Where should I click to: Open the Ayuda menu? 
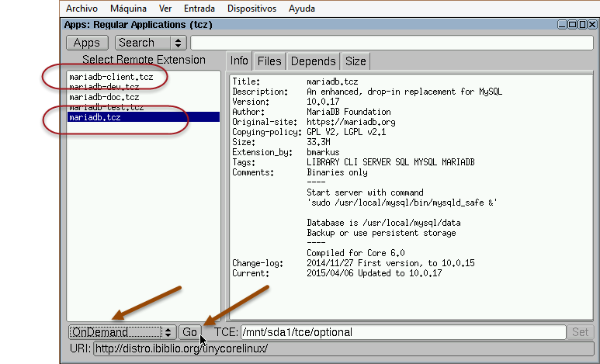click(x=301, y=9)
